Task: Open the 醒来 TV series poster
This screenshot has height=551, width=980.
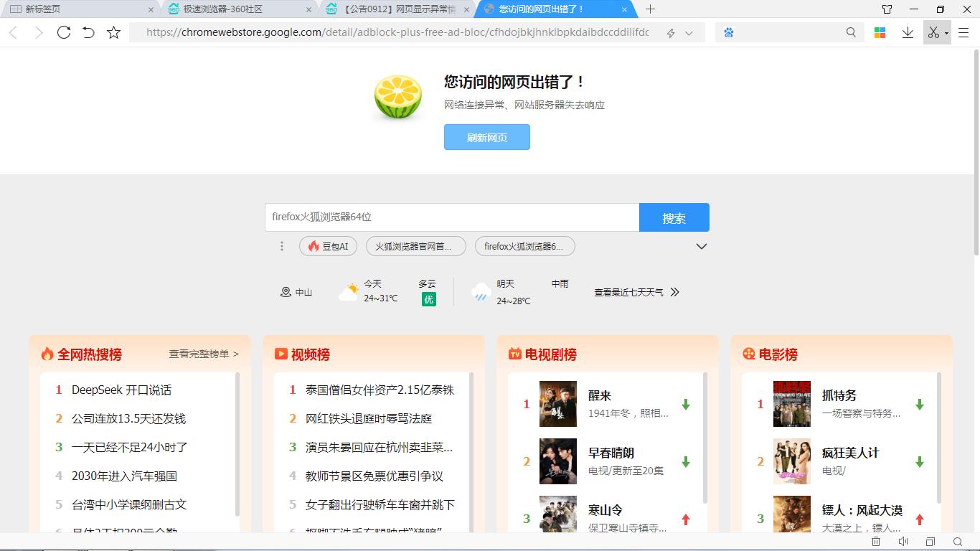Action: [x=558, y=404]
